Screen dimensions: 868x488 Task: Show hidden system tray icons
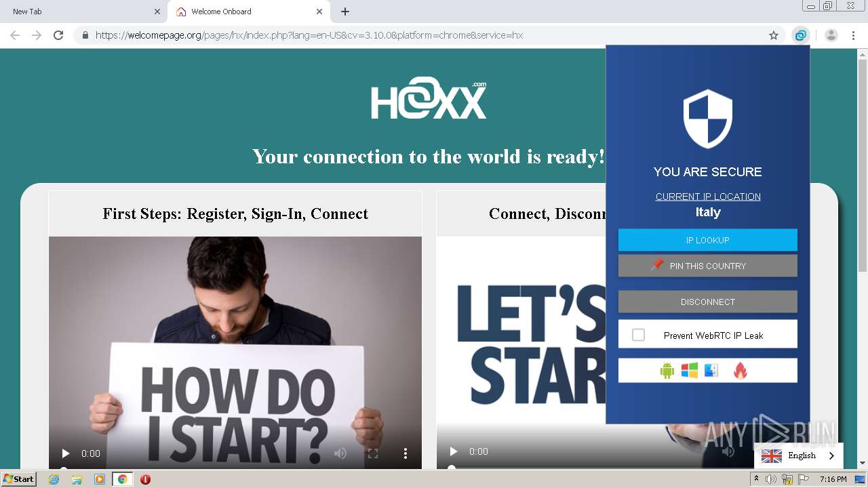(x=757, y=479)
